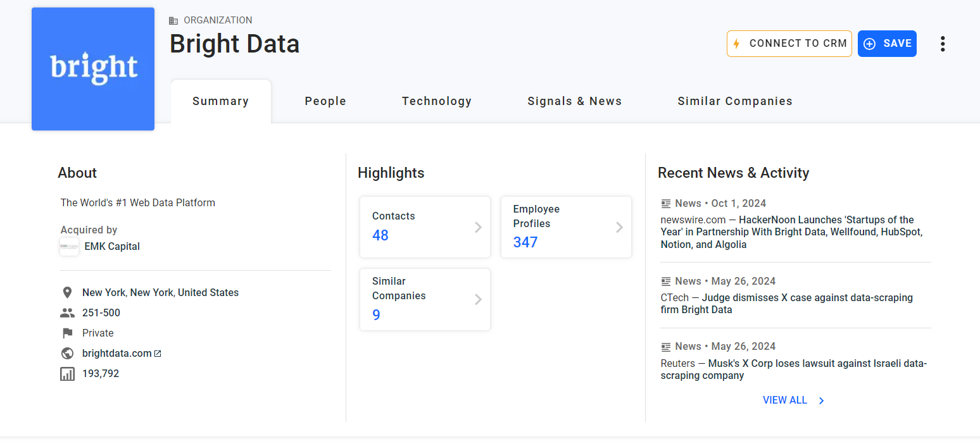Viewport: 980px width, 446px height.
Task: Click the news icon beside Oct 1, 2024
Action: tap(665, 203)
